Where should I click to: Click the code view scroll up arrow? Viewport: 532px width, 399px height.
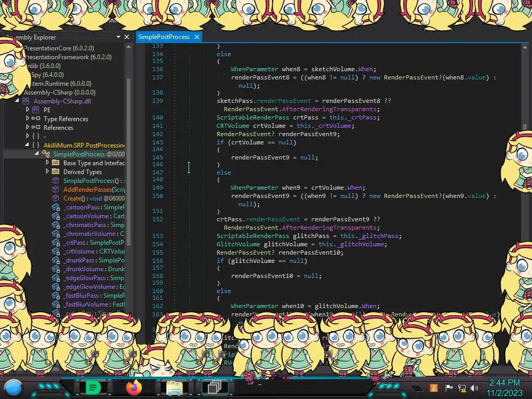point(525,47)
